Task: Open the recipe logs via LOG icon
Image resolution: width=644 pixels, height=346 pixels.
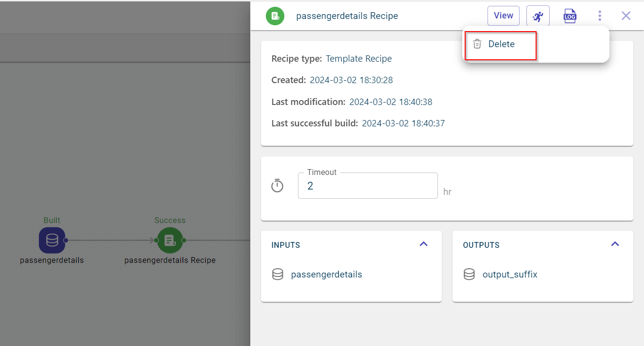Action: click(570, 16)
